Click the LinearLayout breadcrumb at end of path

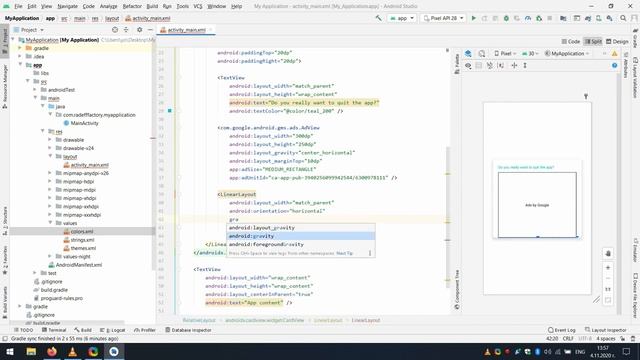[x=366, y=320]
